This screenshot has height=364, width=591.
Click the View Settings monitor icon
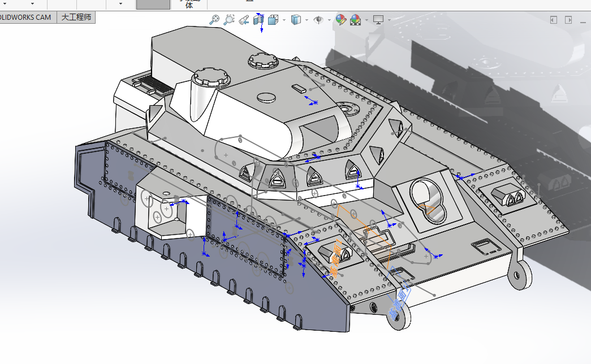coord(378,20)
